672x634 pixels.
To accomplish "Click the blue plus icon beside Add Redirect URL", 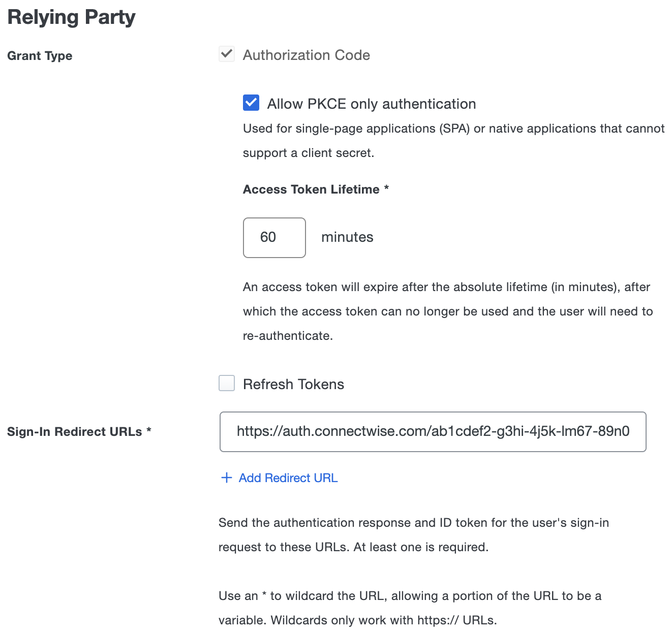I will coord(226,478).
